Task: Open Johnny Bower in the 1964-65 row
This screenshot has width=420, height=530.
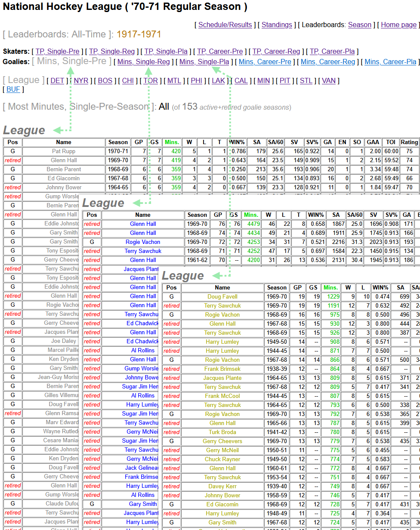Action: [64, 188]
